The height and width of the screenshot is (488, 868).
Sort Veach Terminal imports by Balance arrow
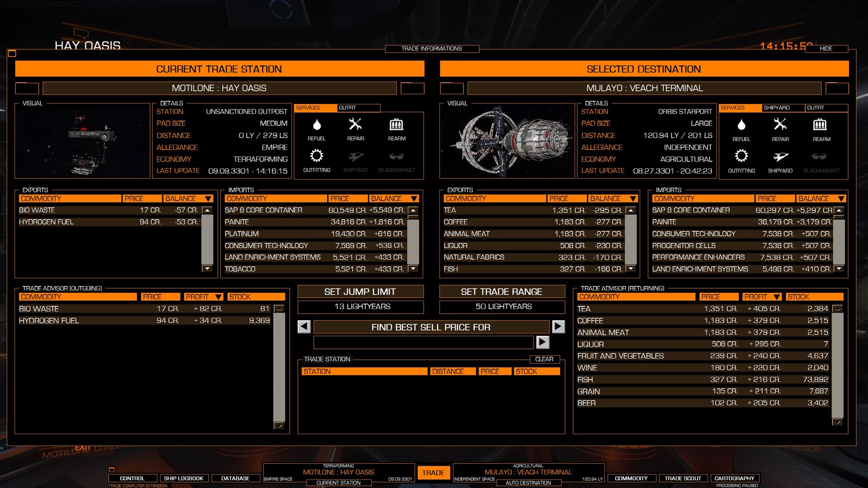841,199
